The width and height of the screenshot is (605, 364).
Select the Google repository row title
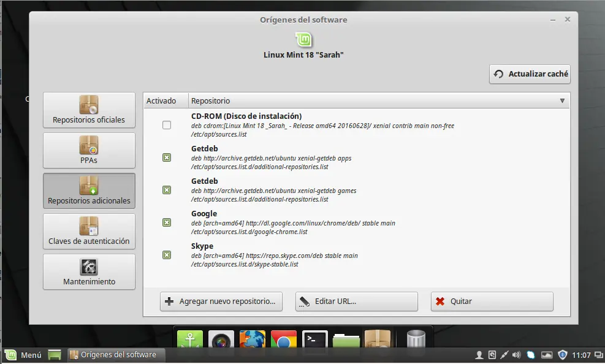[x=204, y=214]
